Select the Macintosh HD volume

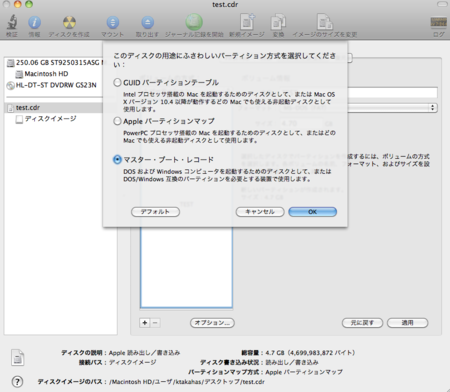point(42,74)
